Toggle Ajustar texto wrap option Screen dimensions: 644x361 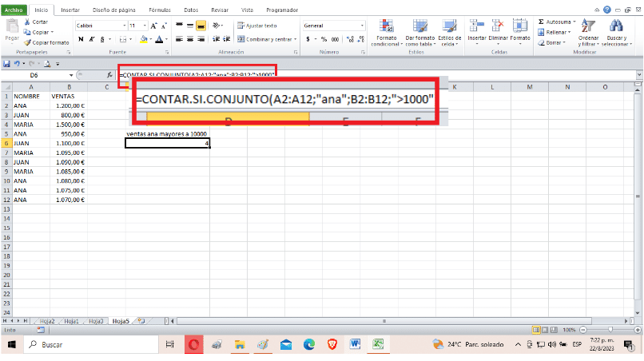tap(254, 26)
